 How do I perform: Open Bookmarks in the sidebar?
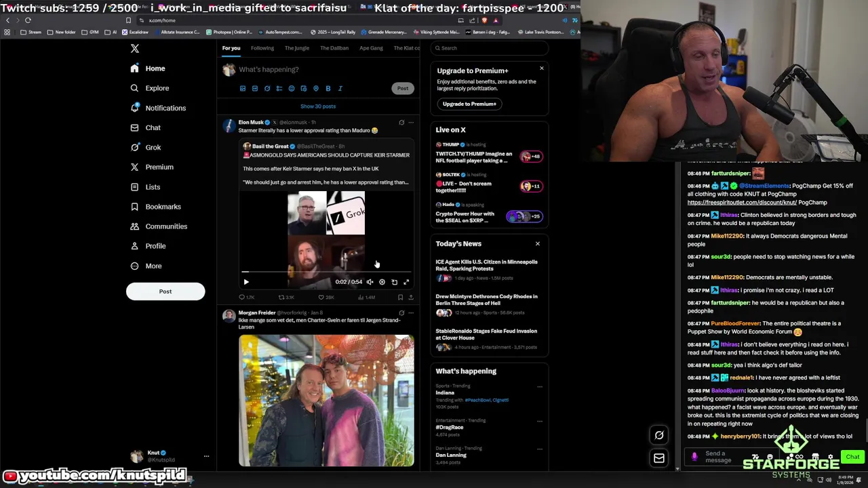[155, 207]
